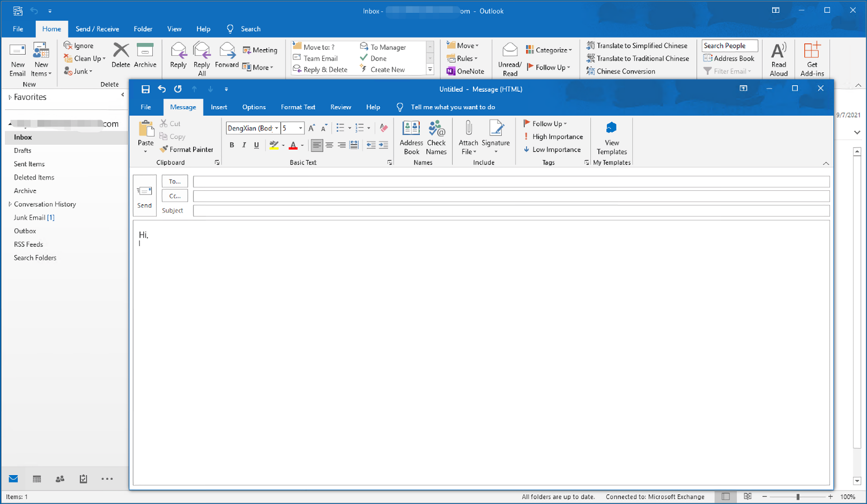Click Undo in message quick access toolbar

[161, 89]
